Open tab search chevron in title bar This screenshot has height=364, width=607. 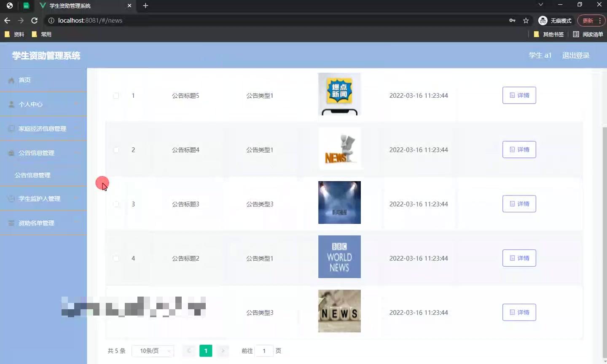pyautogui.click(x=541, y=4)
